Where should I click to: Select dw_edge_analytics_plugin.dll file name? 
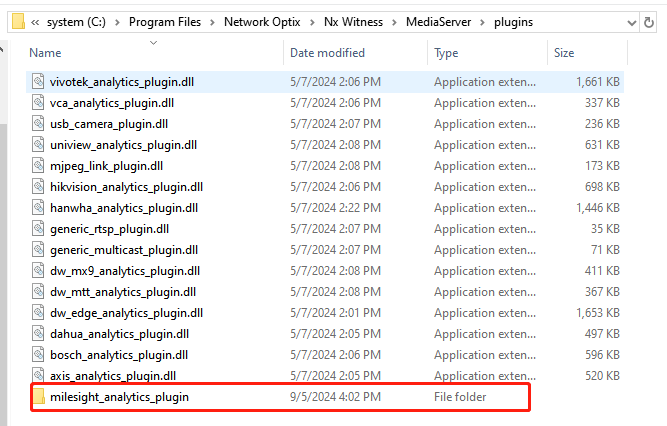pyautogui.click(x=126, y=313)
